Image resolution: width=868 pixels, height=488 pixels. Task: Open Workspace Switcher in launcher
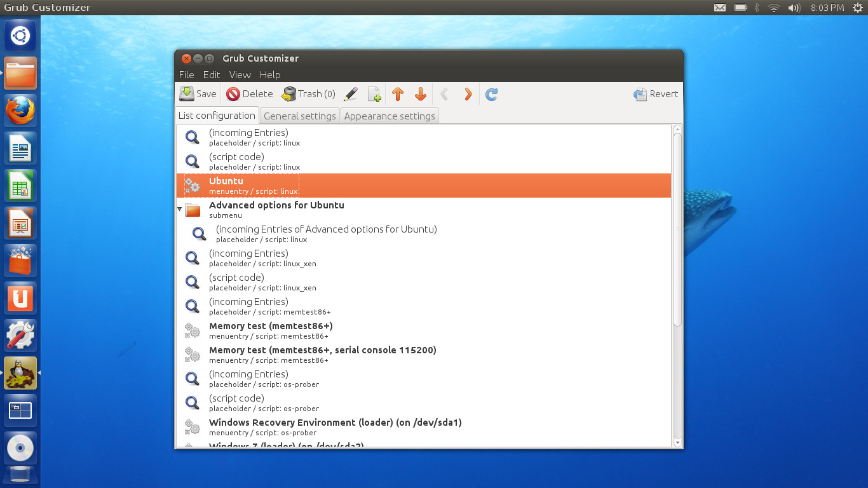20,410
